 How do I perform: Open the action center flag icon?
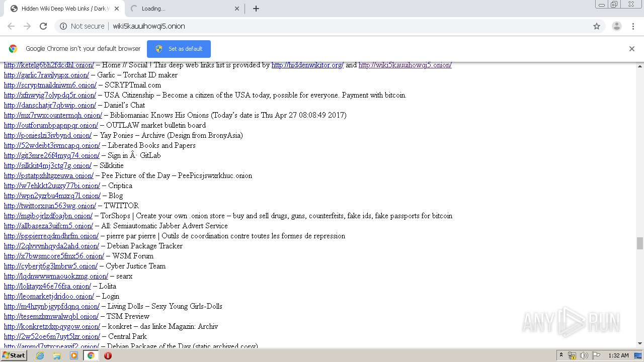596,355
